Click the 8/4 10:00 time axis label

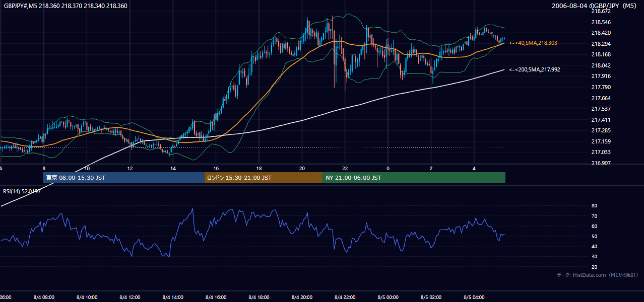click(87, 297)
